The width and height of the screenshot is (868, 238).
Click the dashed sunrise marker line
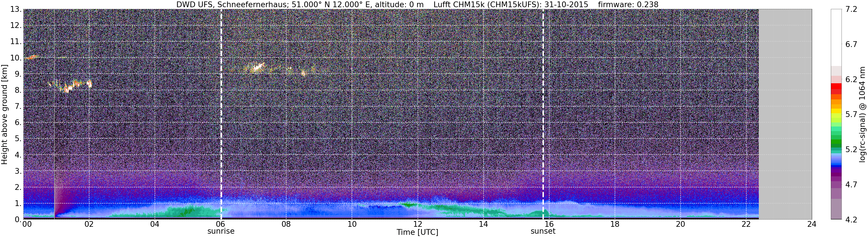pyautogui.click(x=221, y=114)
